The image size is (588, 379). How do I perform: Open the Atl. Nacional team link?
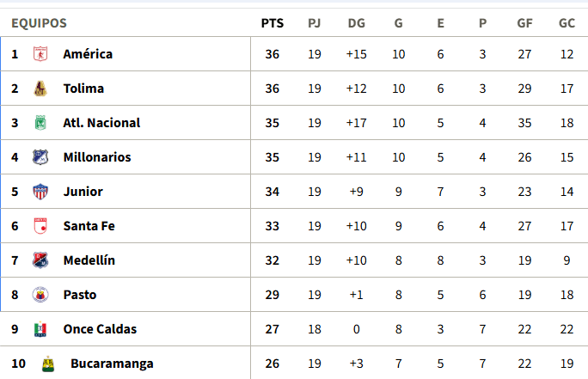coord(101,123)
